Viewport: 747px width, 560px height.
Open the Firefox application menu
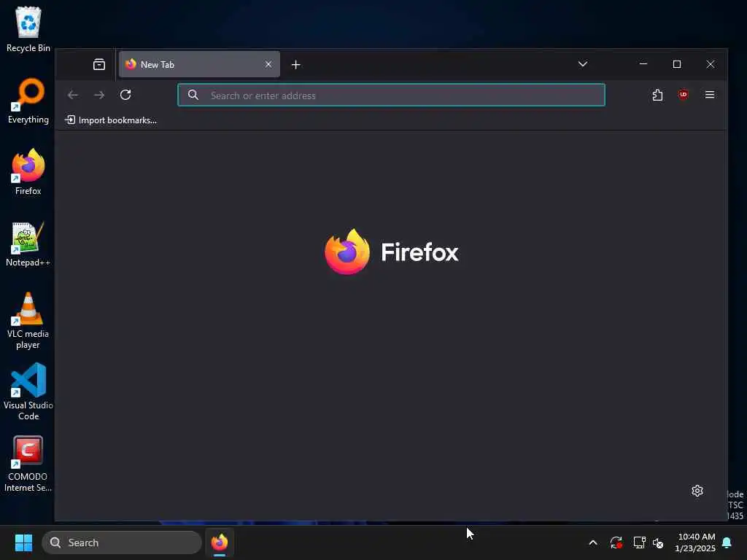click(709, 95)
